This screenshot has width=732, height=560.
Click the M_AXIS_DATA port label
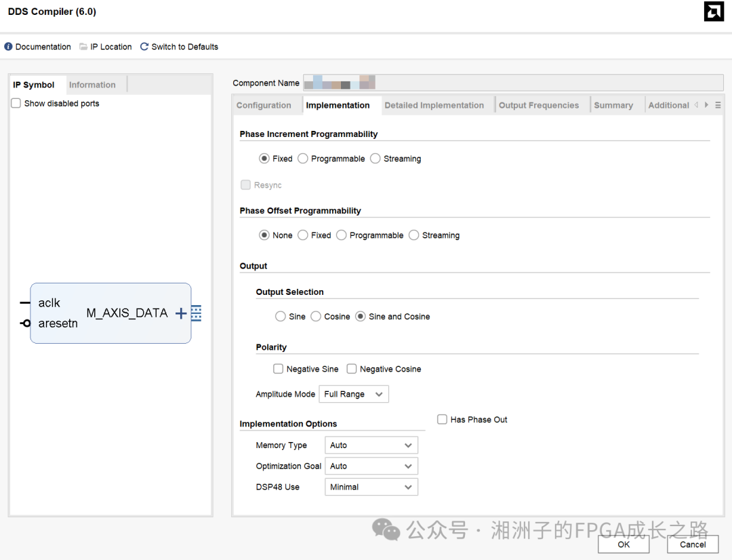coord(127,313)
